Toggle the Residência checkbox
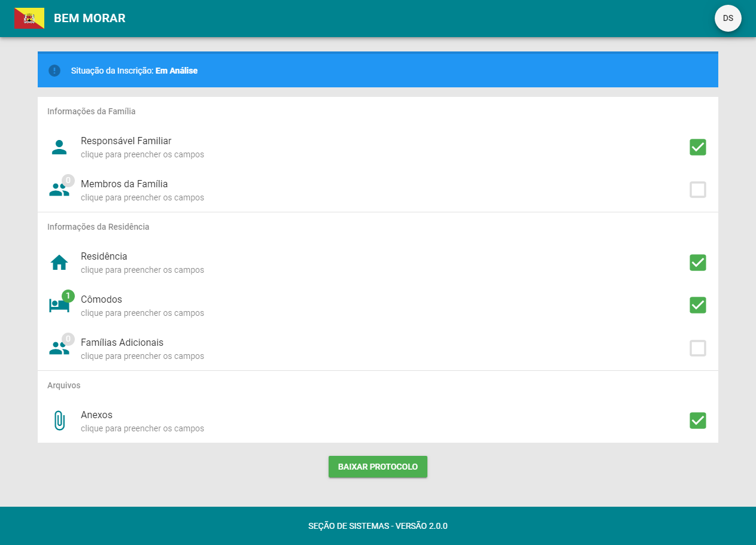The image size is (756, 545). click(x=697, y=263)
